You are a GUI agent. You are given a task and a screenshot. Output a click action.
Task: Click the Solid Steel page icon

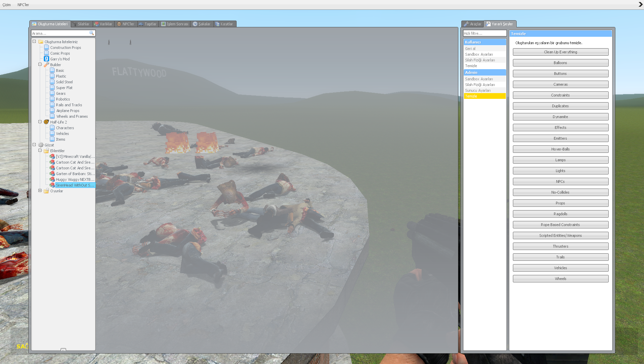(52, 82)
